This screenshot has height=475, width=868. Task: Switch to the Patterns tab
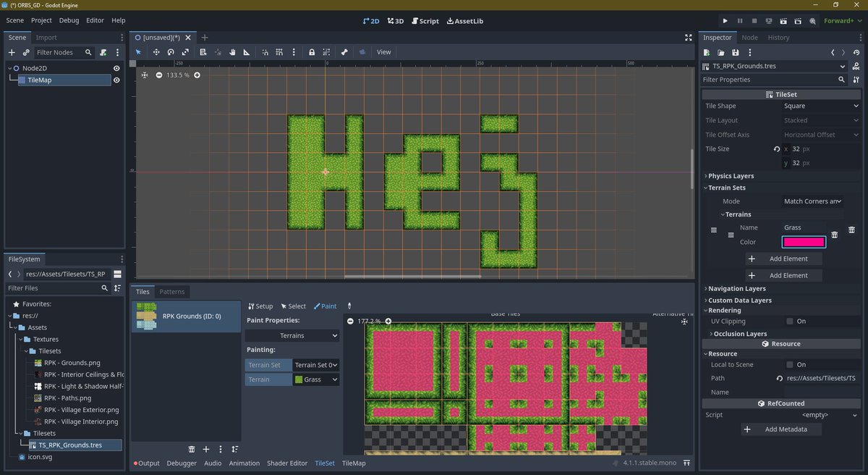171,291
